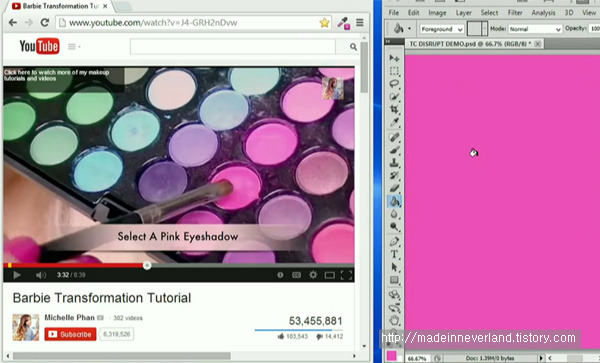The height and width of the screenshot is (363, 600).
Task: Select the 3D Rotate tool
Action: (394, 295)
